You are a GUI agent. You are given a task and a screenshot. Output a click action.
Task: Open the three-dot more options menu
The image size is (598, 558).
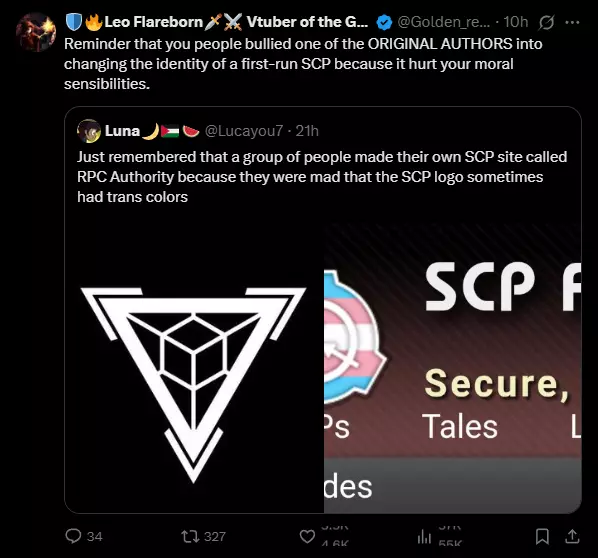[572, 23]
